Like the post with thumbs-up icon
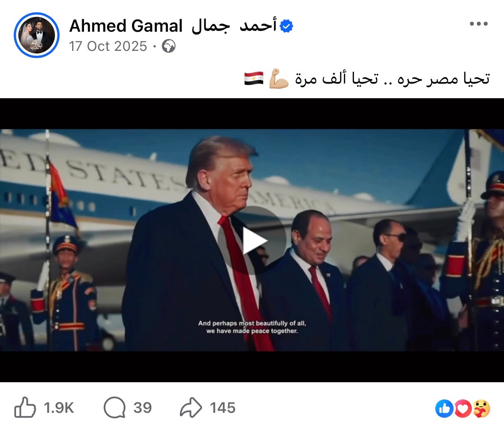This screenshot has height=430, width=504. click(x=25, y=407)
